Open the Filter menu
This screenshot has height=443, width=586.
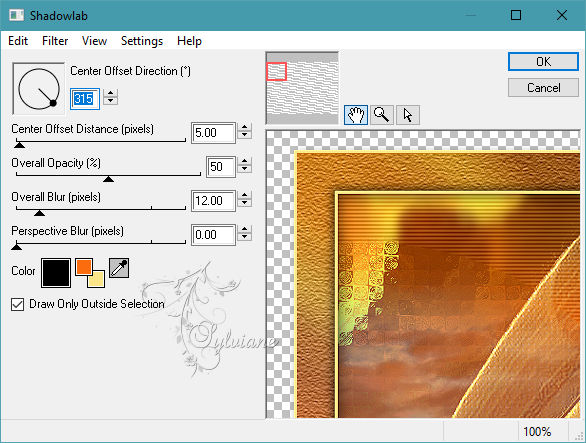[55, 41]
